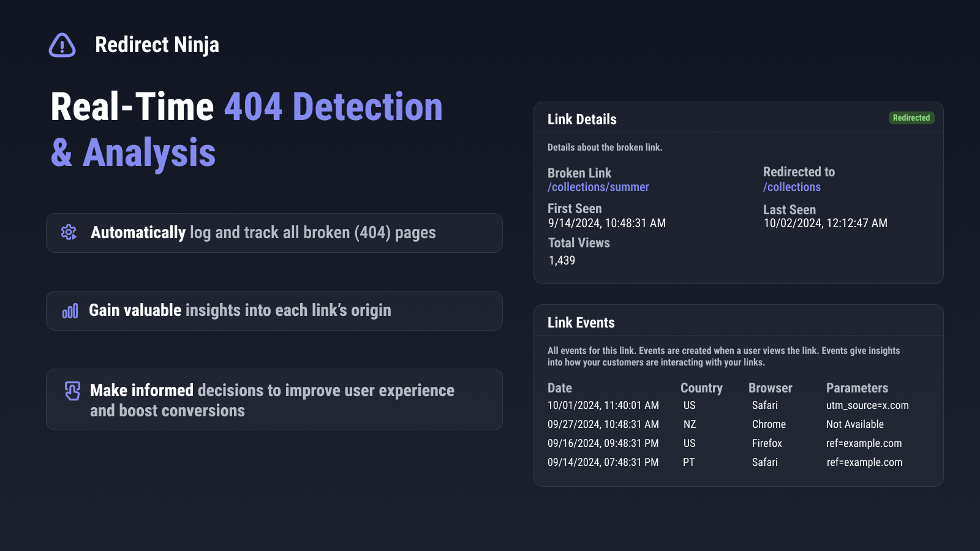Screen dimensions: 980x551
Task: Click the Redirect Ninja brand name
Action: [x=157, y=45]
